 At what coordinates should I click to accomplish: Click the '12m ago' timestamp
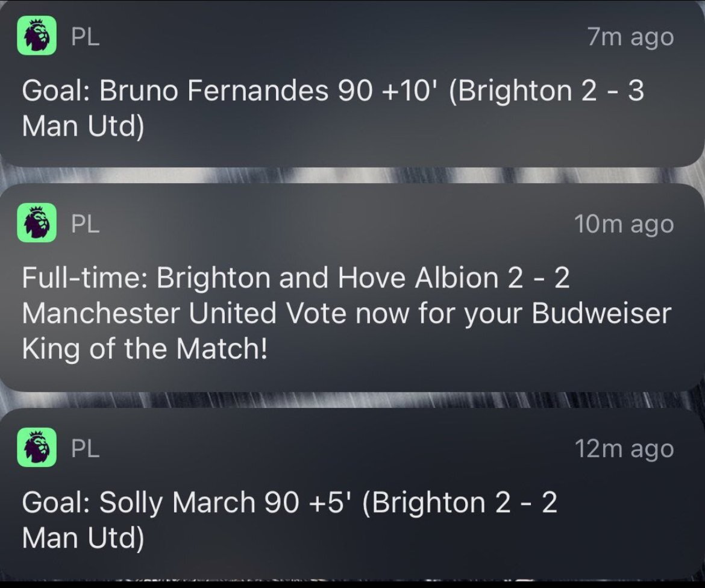[624, 449]
